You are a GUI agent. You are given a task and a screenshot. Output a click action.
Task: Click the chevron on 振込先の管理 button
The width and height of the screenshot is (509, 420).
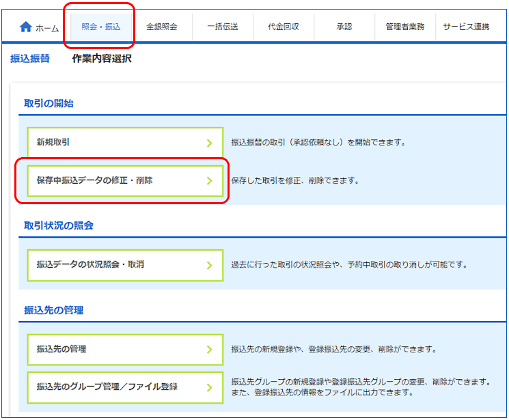210,350
